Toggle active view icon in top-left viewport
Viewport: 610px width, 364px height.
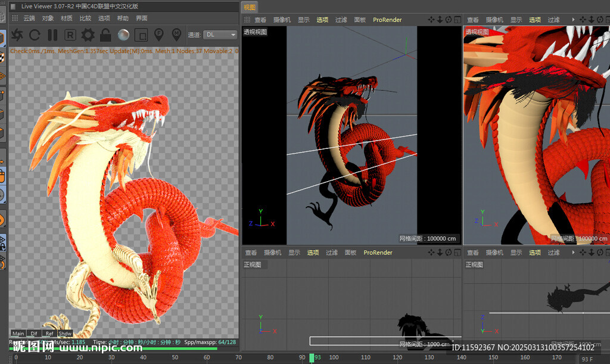click(457, 20)
